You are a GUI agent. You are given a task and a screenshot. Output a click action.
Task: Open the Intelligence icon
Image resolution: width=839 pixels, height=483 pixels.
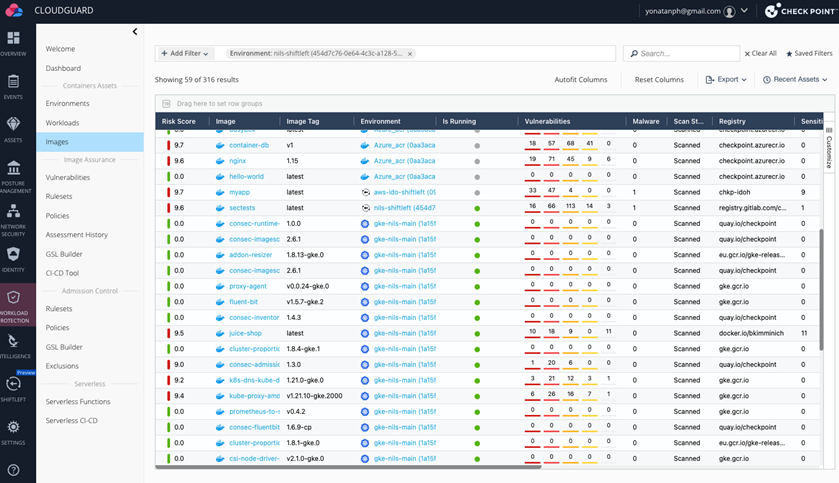point(13,341)
